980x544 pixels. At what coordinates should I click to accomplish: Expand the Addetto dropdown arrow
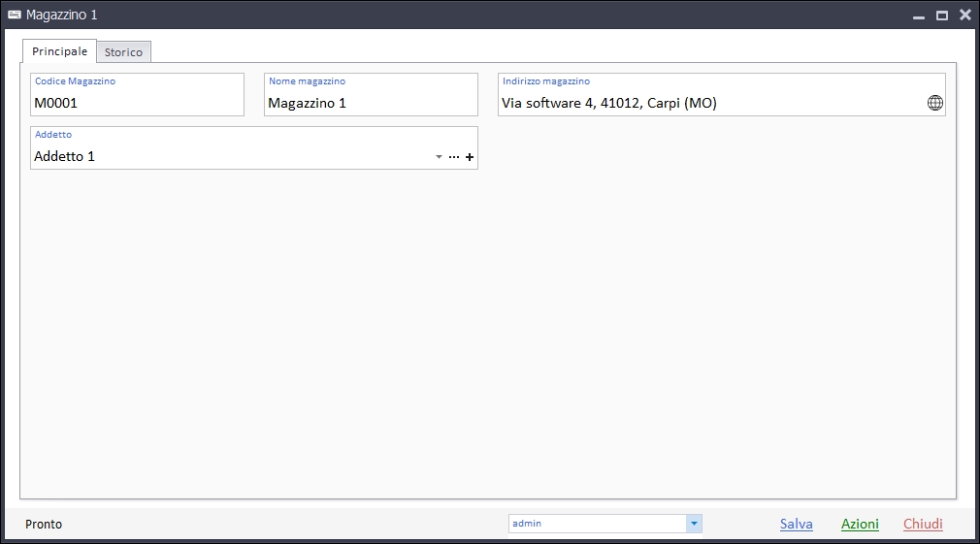[439, 157]
